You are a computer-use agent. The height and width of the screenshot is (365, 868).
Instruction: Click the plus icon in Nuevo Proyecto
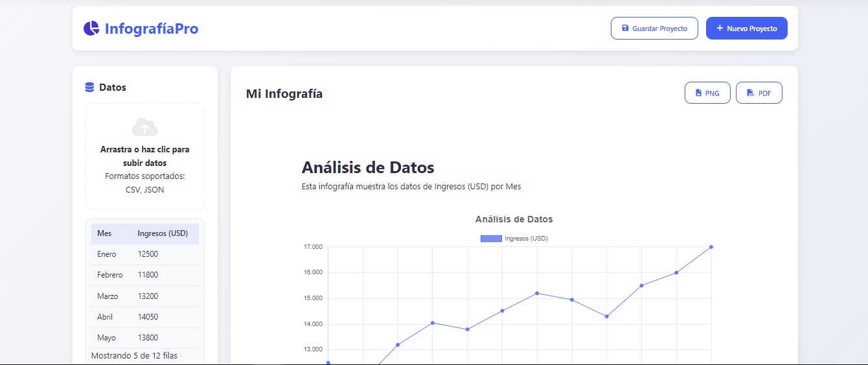click(x=720, y=29)
